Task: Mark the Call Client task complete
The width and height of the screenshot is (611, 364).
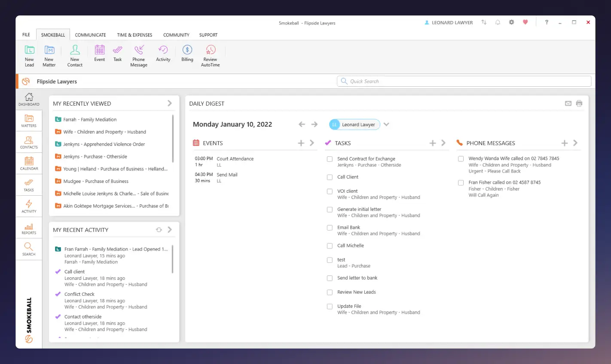Action: pos(330,177)
